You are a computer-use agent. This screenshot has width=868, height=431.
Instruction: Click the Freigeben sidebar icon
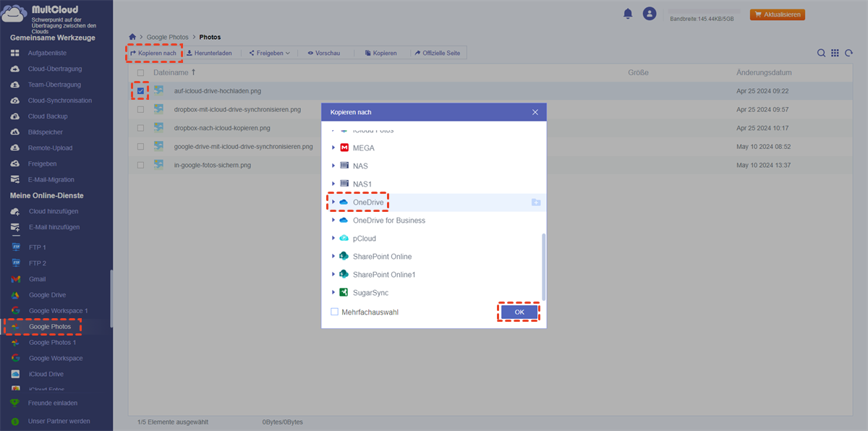(x=14, y=164)
